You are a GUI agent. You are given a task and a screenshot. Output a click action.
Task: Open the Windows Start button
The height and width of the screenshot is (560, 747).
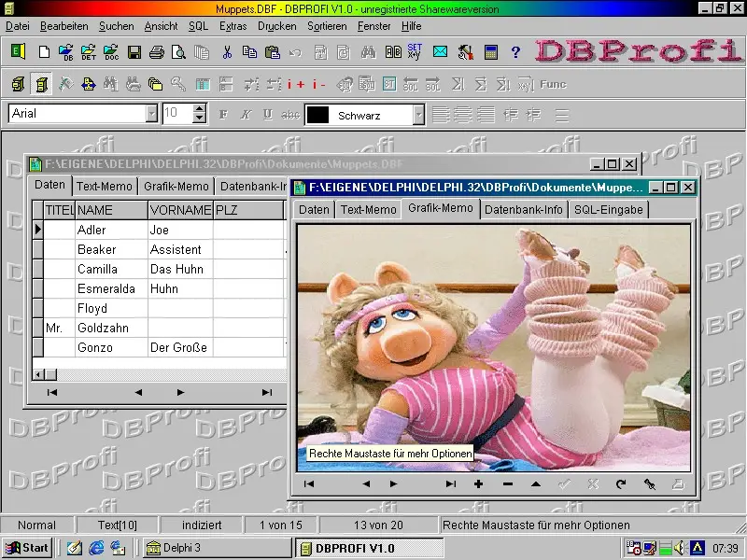click(27, 548)
